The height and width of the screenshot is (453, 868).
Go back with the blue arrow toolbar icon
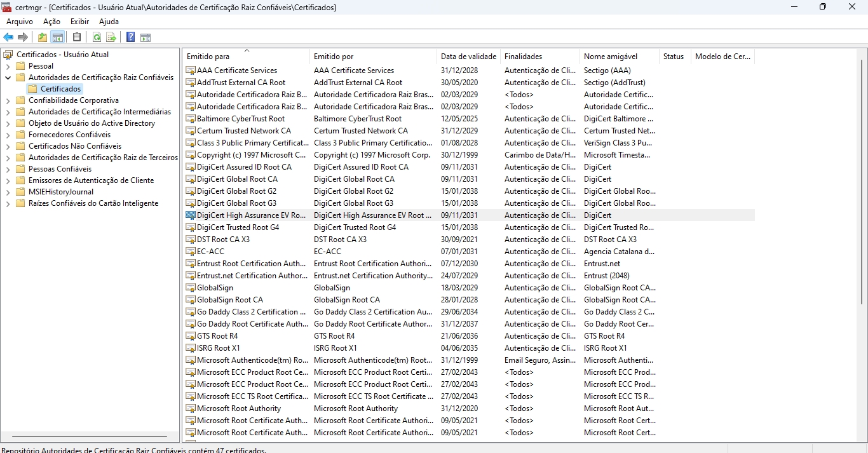pos(8,37)
